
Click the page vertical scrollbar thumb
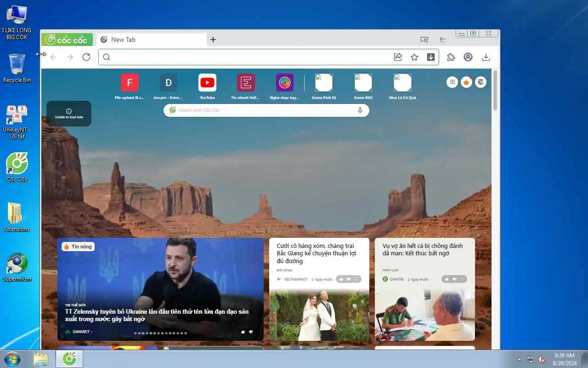coord(495,90)
